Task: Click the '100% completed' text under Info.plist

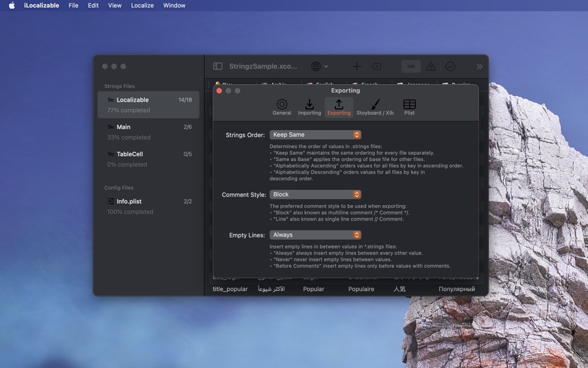Action: tap(130, 212)
